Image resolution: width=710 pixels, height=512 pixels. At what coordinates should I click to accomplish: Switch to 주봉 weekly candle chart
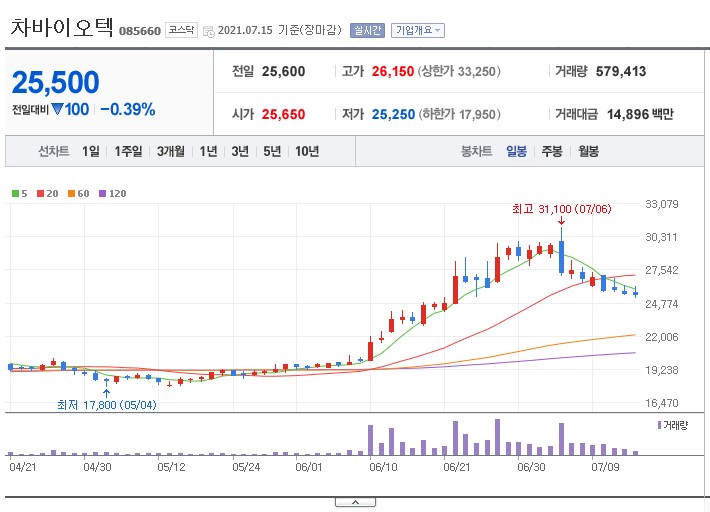(552, 151)
